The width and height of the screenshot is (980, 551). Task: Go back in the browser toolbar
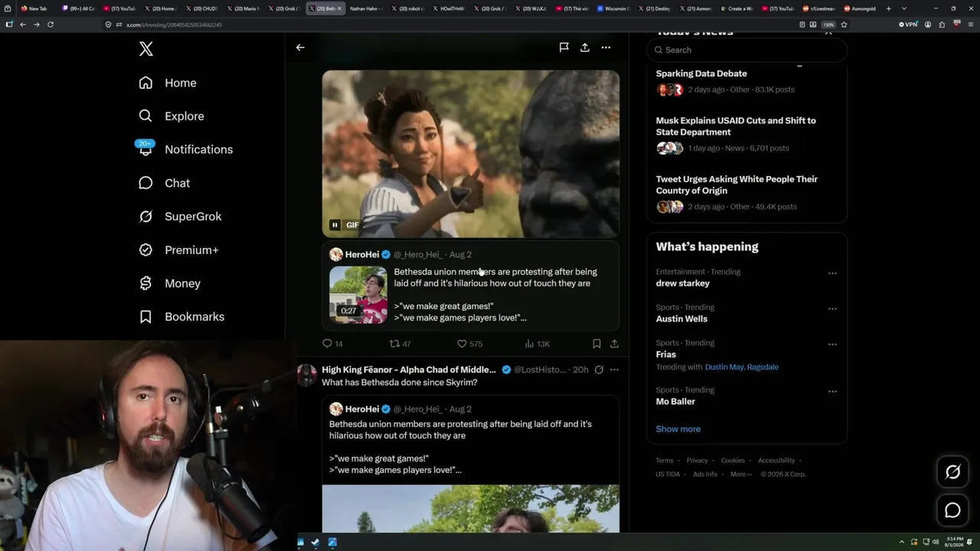tap(23, 24)
